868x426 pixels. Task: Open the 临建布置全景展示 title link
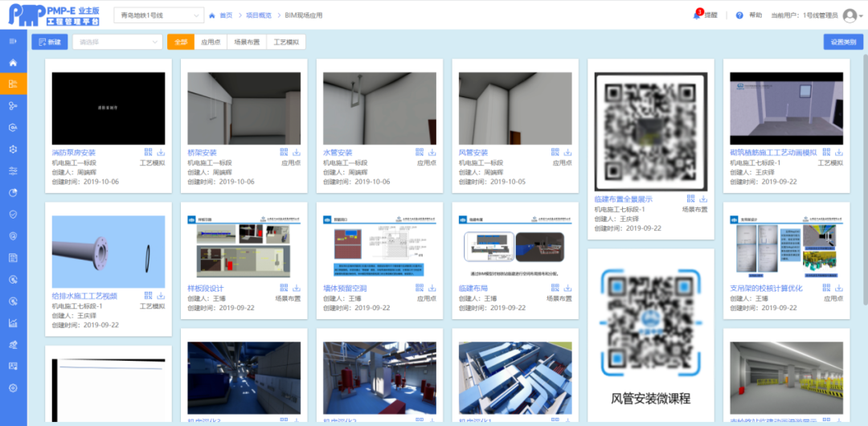point(624,199)
